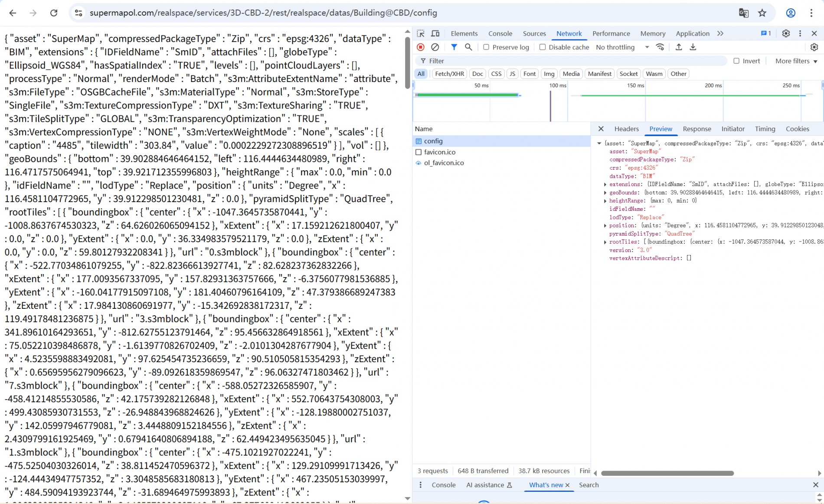
Task: Open the Chrome profile icon
Action: tap(791, 13)
